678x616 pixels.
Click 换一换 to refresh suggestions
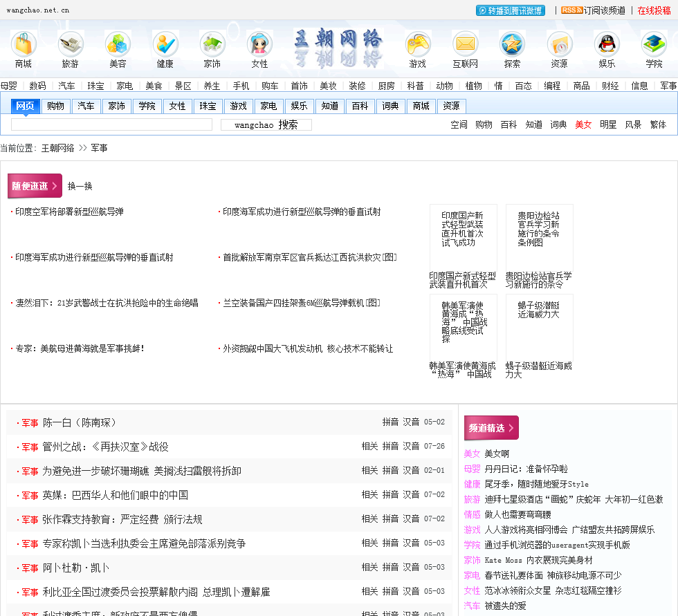[x=80, y=186]
